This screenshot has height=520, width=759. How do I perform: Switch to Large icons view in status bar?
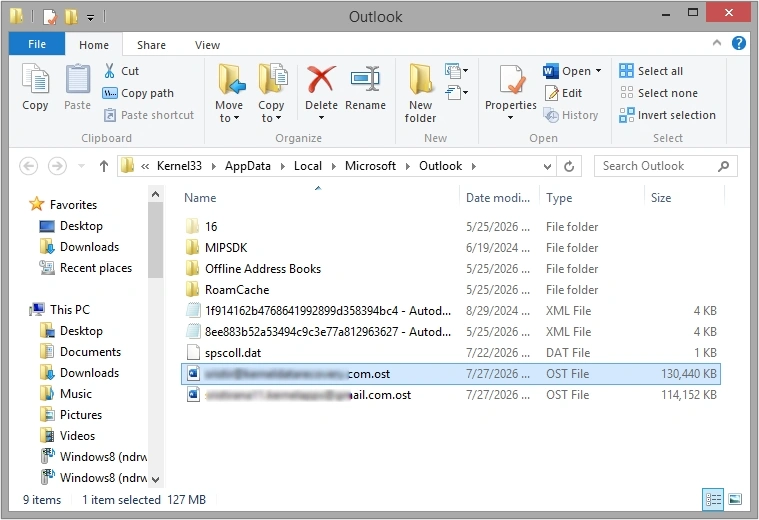(735, 499)
